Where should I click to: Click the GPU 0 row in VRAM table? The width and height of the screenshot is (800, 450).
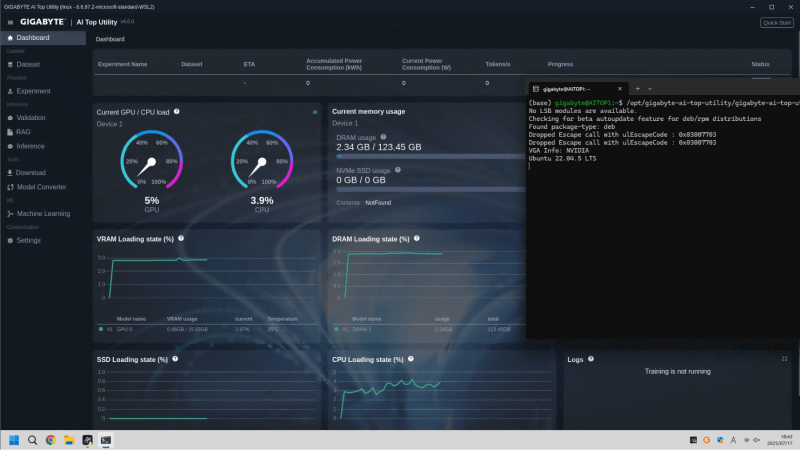point(207,329)
